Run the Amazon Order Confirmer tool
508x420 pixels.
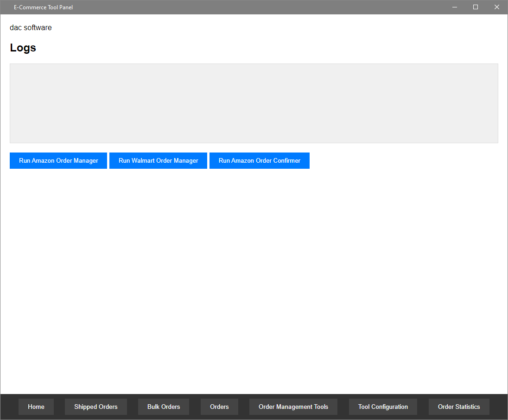259,160
